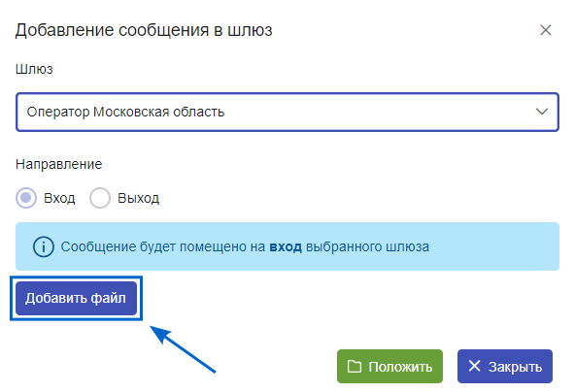Image resolution: width=575 pixels, height=392 pixels.
Task: Click the Выход direction label text
Action: point(138,198)
